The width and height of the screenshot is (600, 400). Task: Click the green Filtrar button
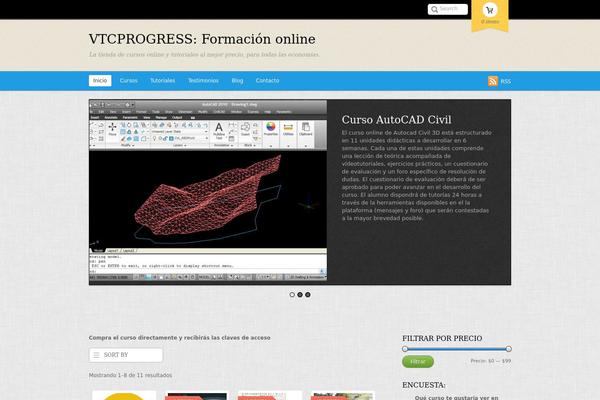coord(418,362)
